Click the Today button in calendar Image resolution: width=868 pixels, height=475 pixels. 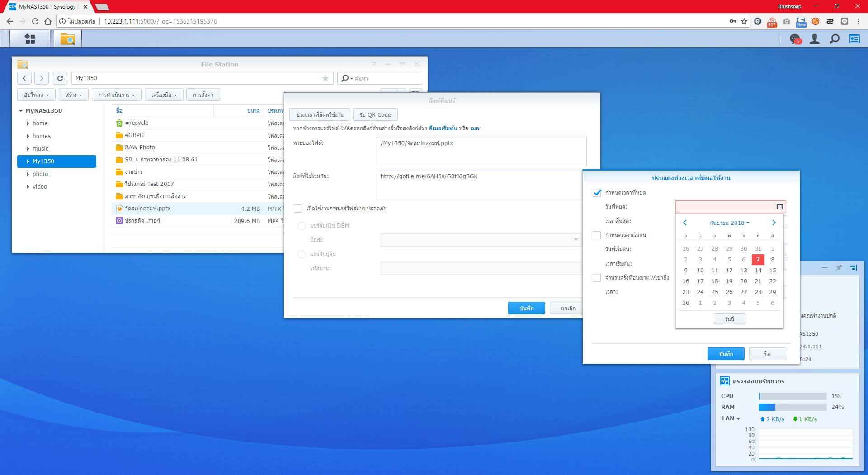pyautogui.click(x=729, y=319)
